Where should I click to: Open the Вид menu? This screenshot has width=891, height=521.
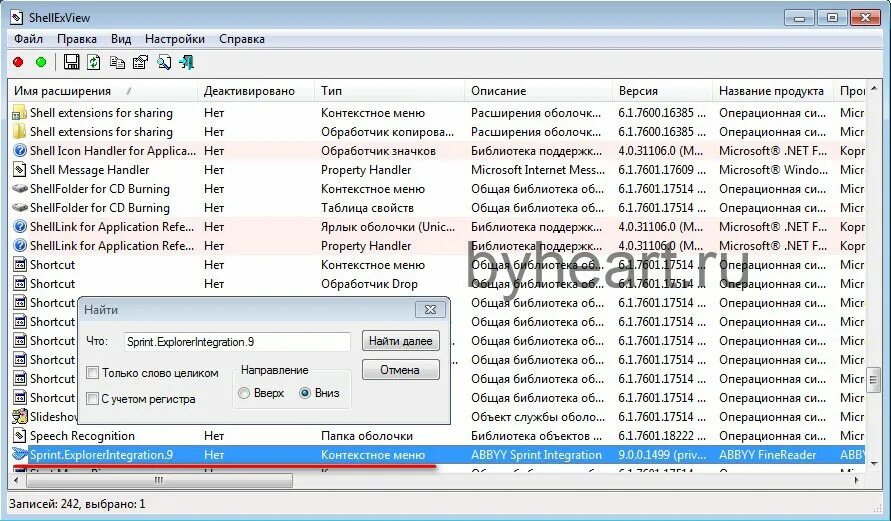pyautogui.click(x=121, y=39)
